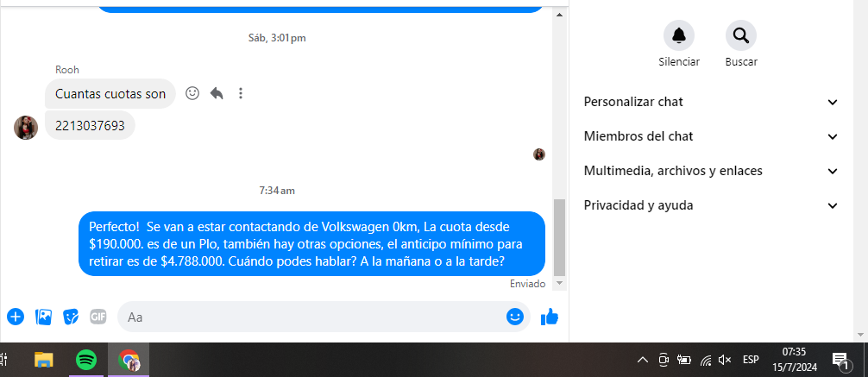Click the Aa message input field

[x=312, y=317]
